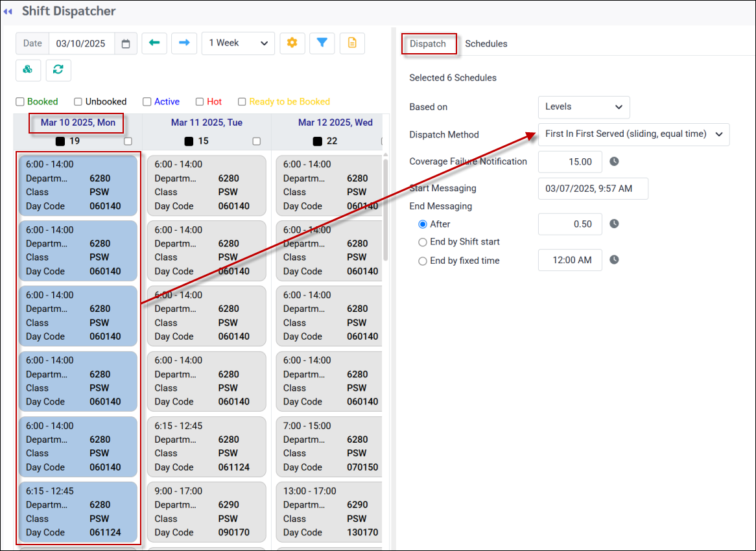Select the After radio button
This screenshot has width=756, height=551.
point(423,224)
